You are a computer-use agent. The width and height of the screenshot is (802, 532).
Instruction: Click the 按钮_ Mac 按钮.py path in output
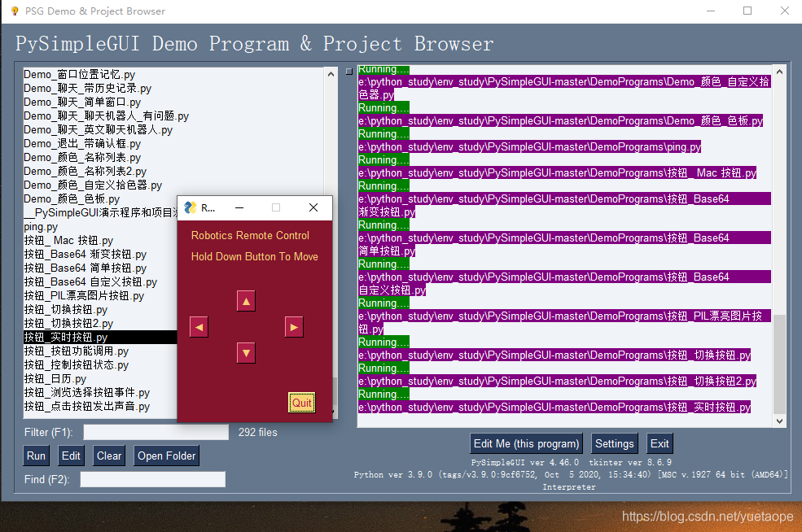[x=557, y=172]
